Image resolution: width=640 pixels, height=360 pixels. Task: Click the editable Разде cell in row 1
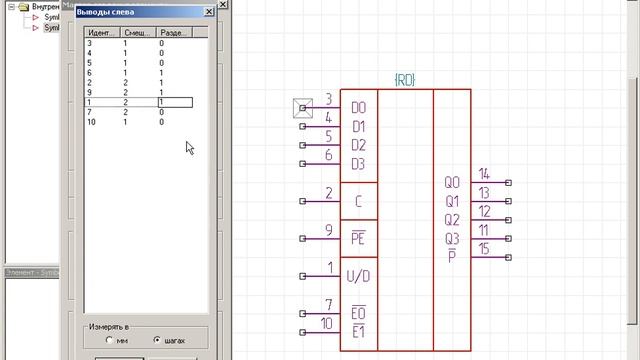pyautogui.click(x=175, y=102)
